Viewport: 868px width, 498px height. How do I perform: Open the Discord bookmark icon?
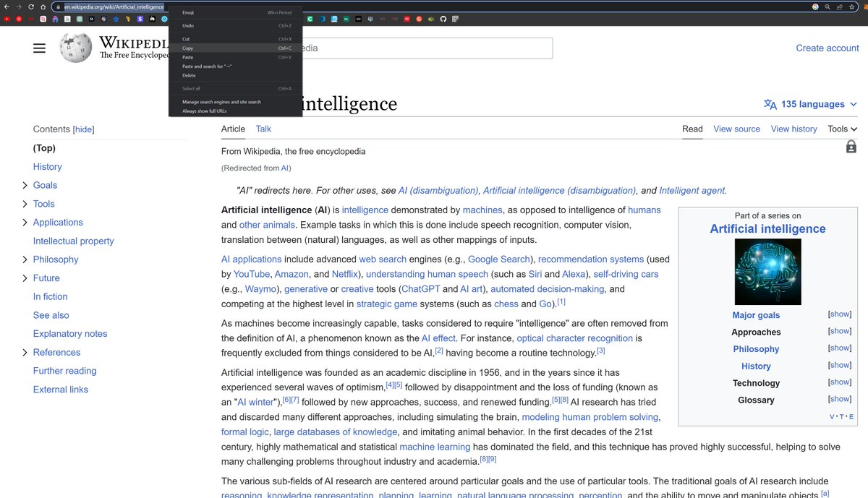[152, 19]
